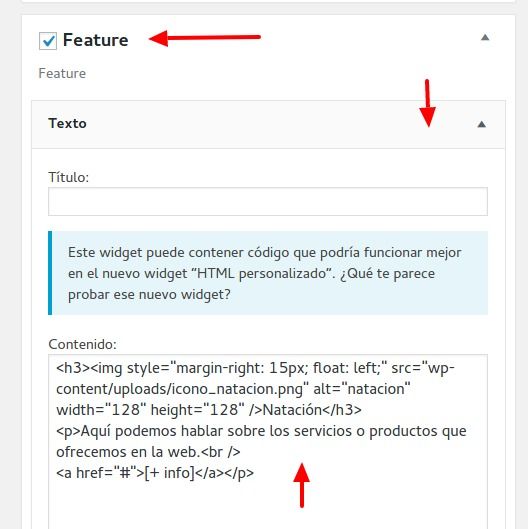Screen dimensions: 528x529
Task: Place cursor on the icono_natacion.png line
Action: [233, 389]
